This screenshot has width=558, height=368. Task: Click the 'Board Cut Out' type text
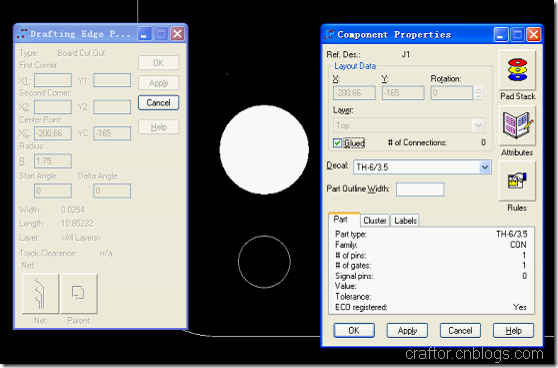[x=81, y=53]
